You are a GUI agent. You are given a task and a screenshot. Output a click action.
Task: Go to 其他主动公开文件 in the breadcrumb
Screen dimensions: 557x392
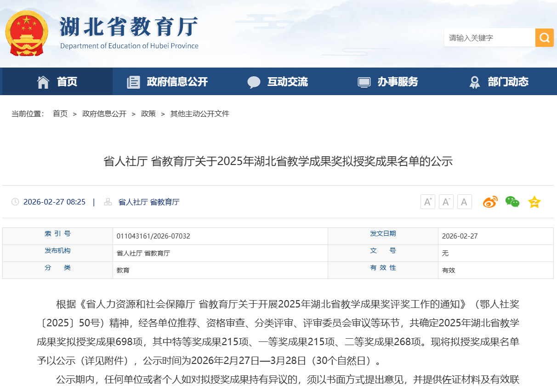pos(200,114)
